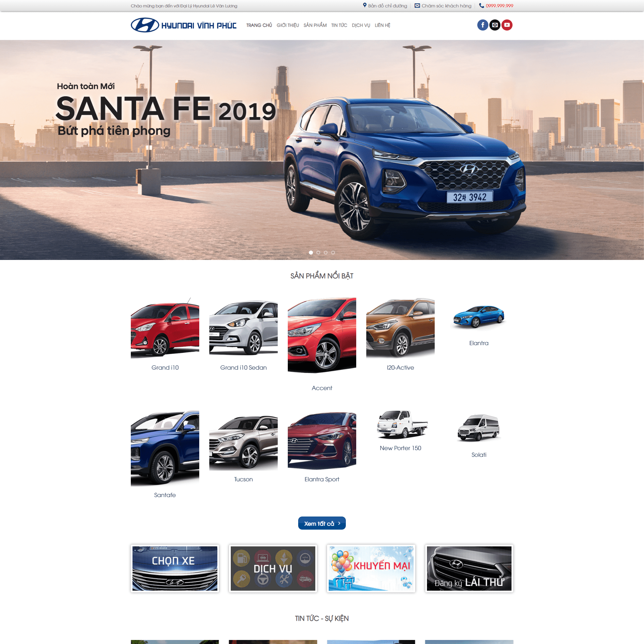Open the Grand i10 Sedan car image
Screen dimensions: 644x644
click(x=244, y=328)
